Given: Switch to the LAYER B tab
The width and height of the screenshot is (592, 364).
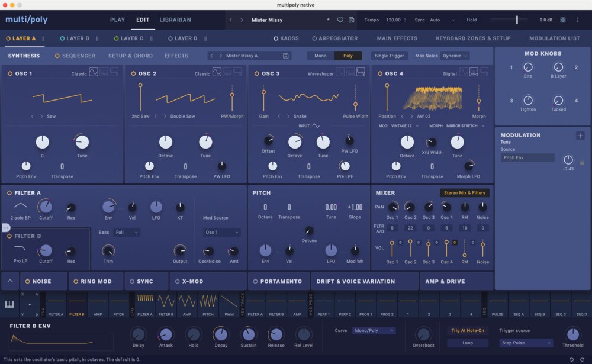Looking at the screenshot, I should pyautogui.click(x=76, y=38).
